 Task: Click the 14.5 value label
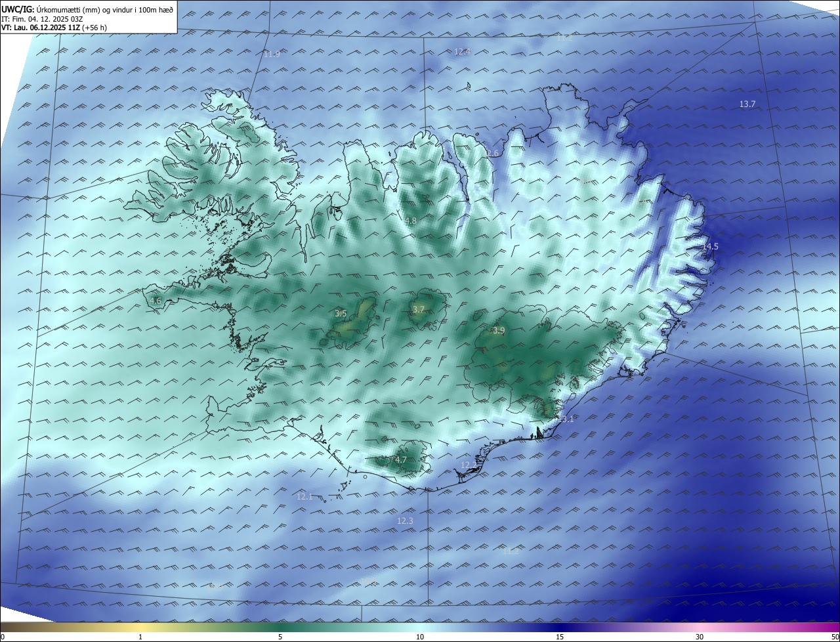711,247
